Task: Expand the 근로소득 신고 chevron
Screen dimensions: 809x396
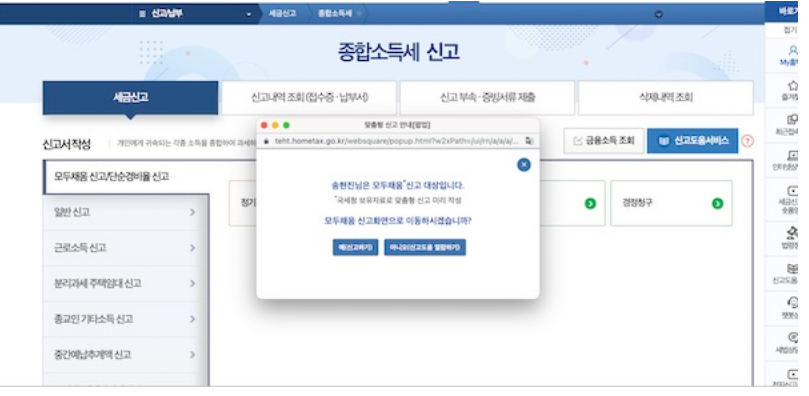Action: point(192,248)
